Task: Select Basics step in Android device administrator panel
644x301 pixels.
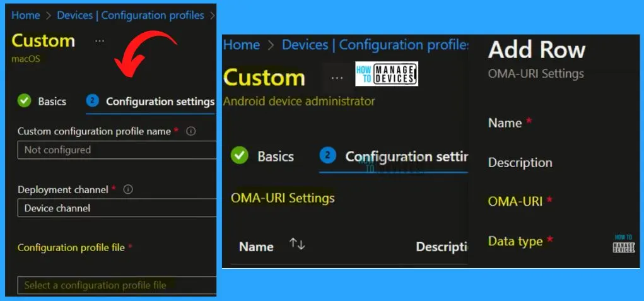Action: tap(276, 156)
